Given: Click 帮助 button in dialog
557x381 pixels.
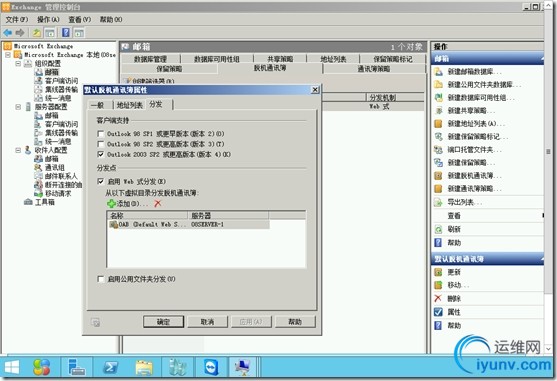Looking at the screenshot, I should pos(295,322).
